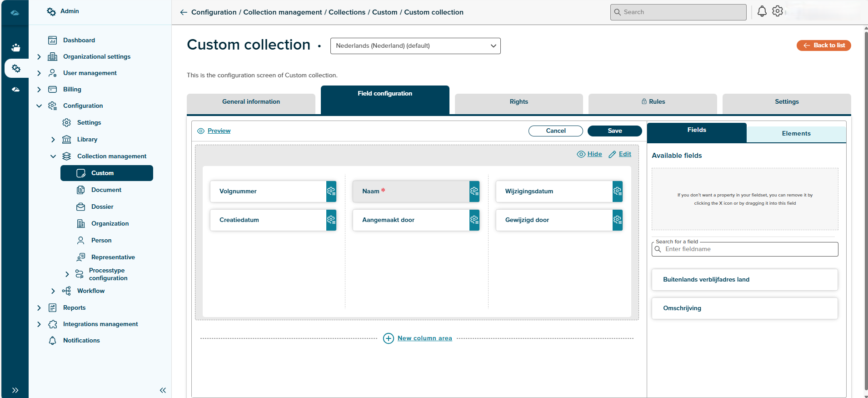Click the header settings gear icon
868x398 pixels.
coord(778,12)
